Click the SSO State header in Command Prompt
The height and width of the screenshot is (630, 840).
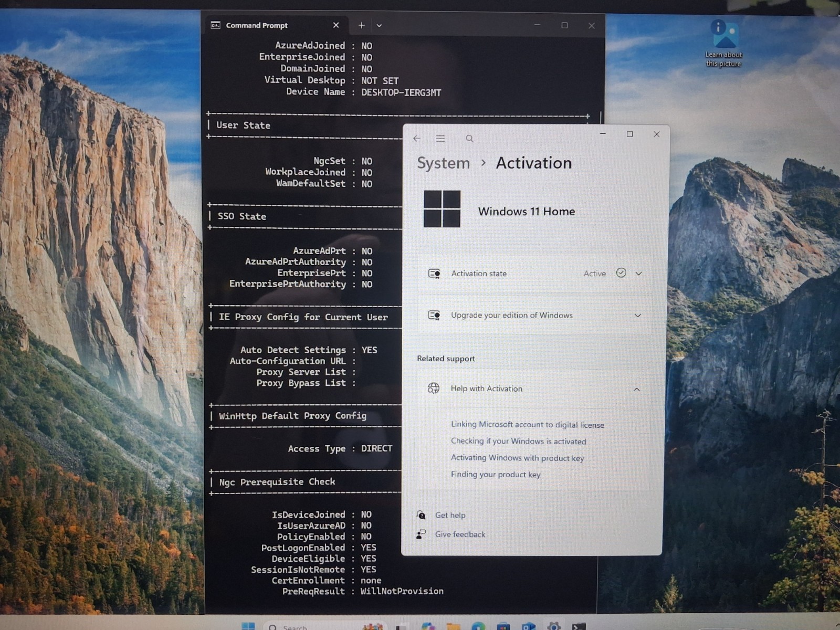(241, 216)
